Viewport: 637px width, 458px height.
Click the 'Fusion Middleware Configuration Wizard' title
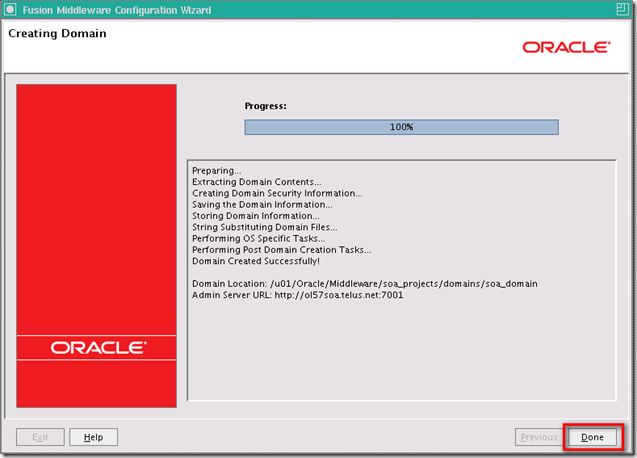[117, 10]
